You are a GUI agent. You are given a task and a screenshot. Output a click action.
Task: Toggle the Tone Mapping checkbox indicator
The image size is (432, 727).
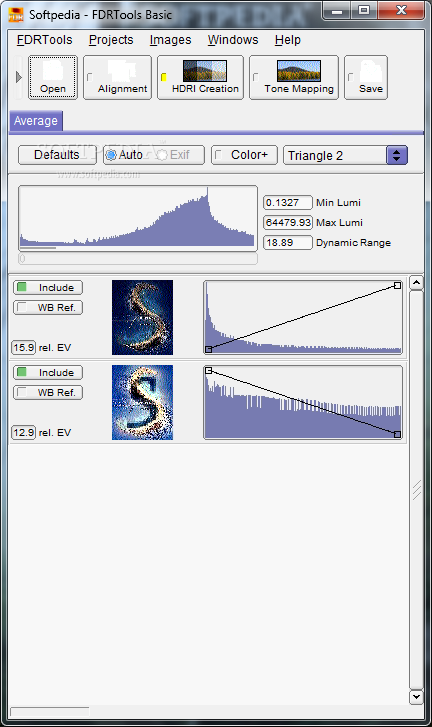point(255,77)
